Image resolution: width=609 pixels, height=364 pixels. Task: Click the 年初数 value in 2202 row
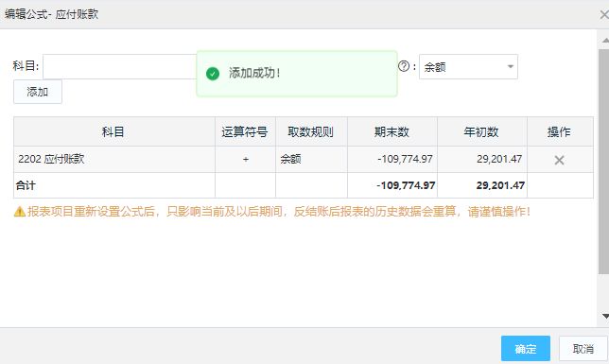tap(499, 159)
